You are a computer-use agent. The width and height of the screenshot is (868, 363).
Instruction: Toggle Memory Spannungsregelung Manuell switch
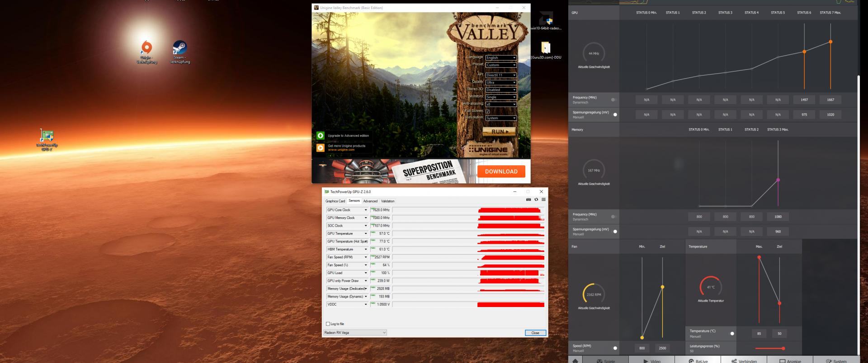tap(615, 232)
